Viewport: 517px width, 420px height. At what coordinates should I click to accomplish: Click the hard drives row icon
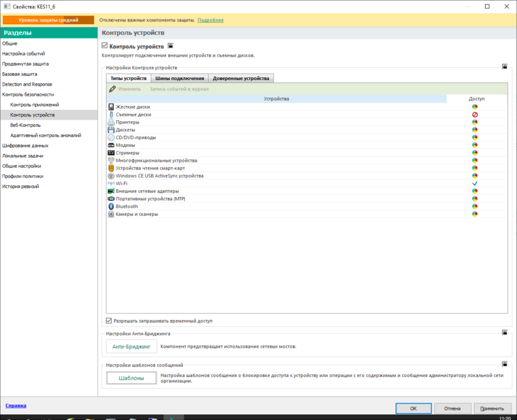pos(111,107)
